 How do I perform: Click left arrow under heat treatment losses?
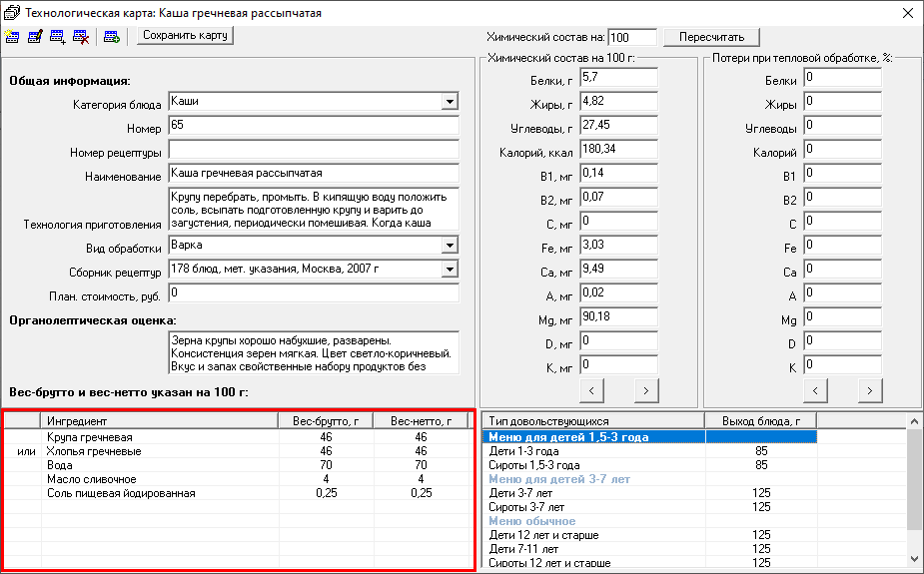point(816,389)
